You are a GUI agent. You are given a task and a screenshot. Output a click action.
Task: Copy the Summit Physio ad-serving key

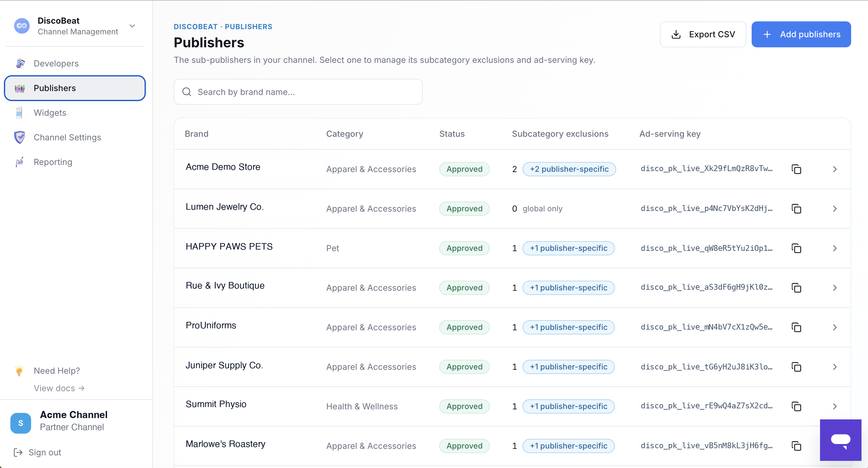(796, 406)
